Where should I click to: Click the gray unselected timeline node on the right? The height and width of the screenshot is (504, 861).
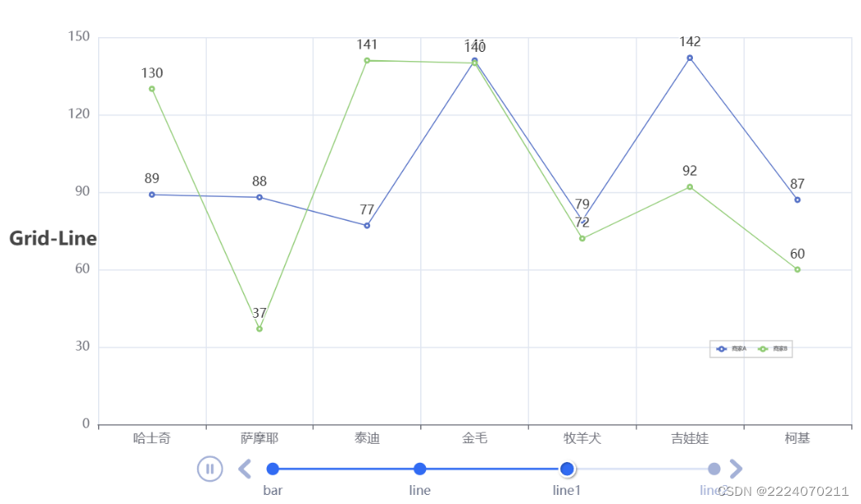tap(714, 469)
